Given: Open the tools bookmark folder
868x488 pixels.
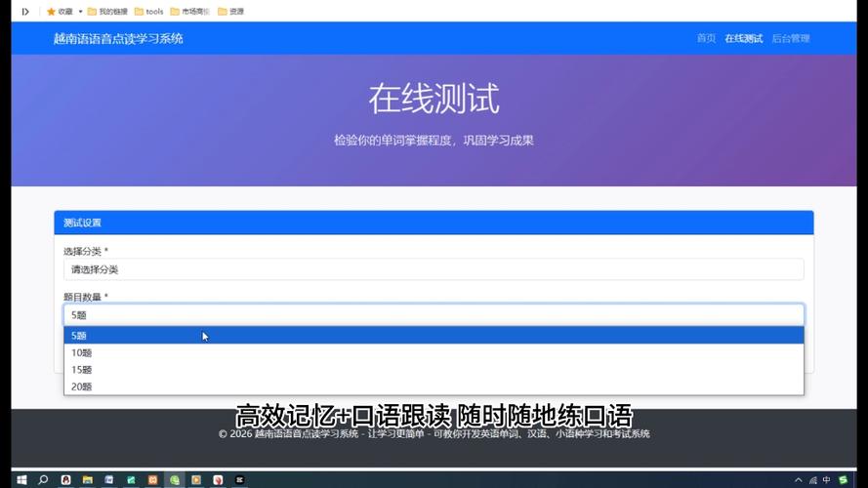Looking at the screenshot, I should pyautogui.click(x=149, y=11).
